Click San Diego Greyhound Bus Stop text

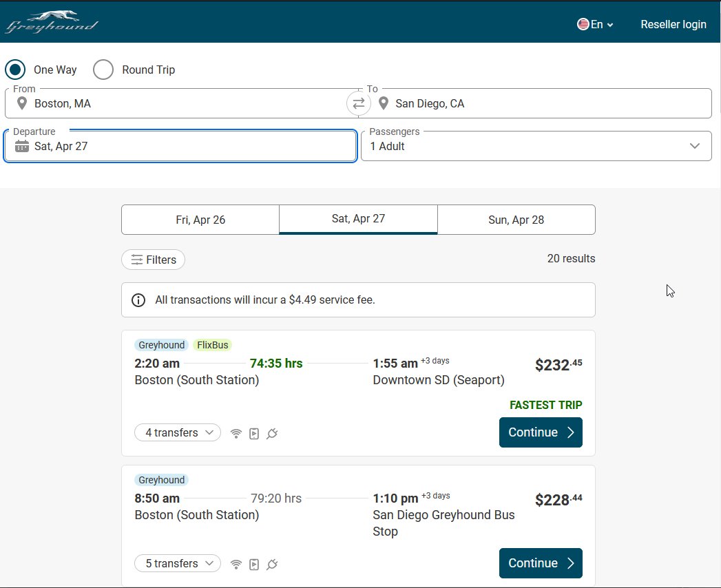(443, 523)
